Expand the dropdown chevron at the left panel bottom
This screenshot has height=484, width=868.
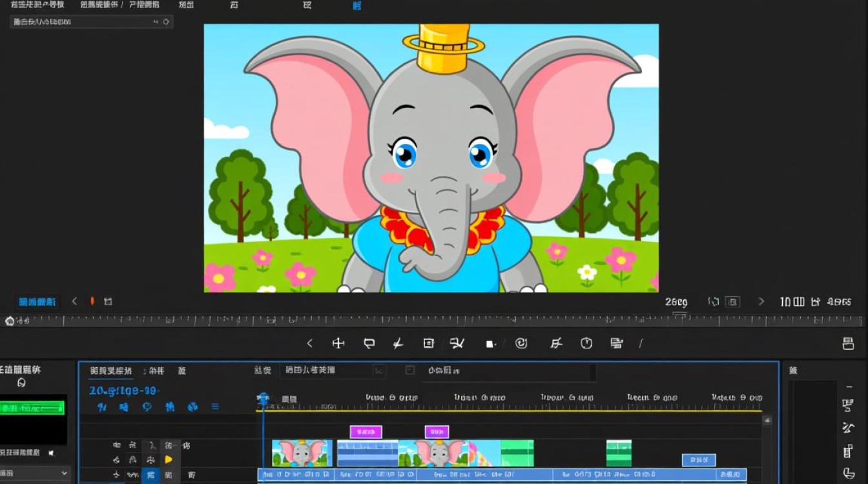(x=64, y=473)
